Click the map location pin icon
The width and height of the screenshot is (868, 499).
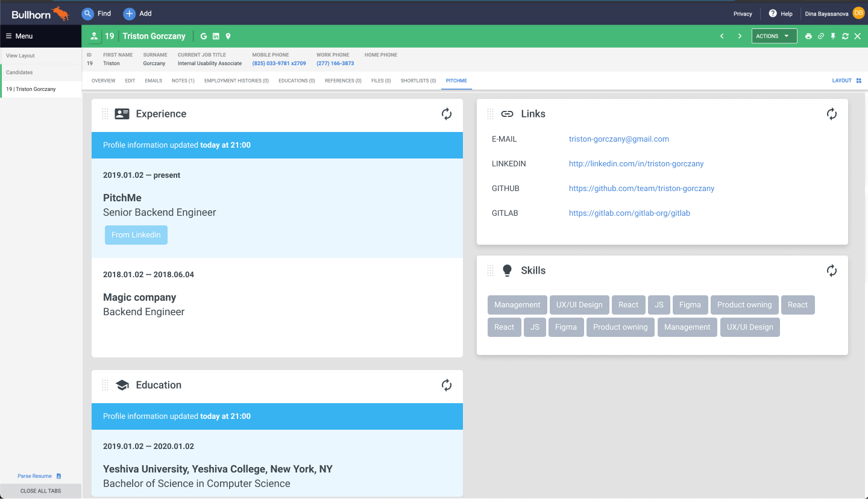(228, 36)
